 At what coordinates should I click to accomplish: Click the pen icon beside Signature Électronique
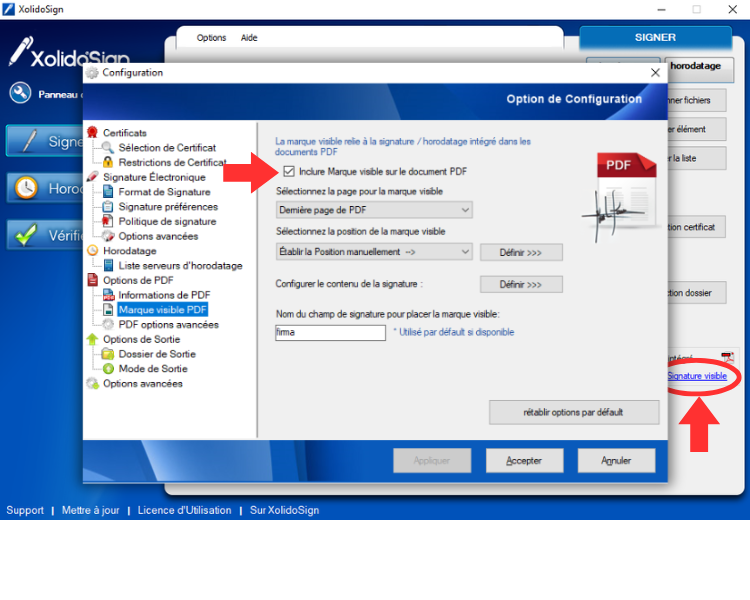pos(93,177)
